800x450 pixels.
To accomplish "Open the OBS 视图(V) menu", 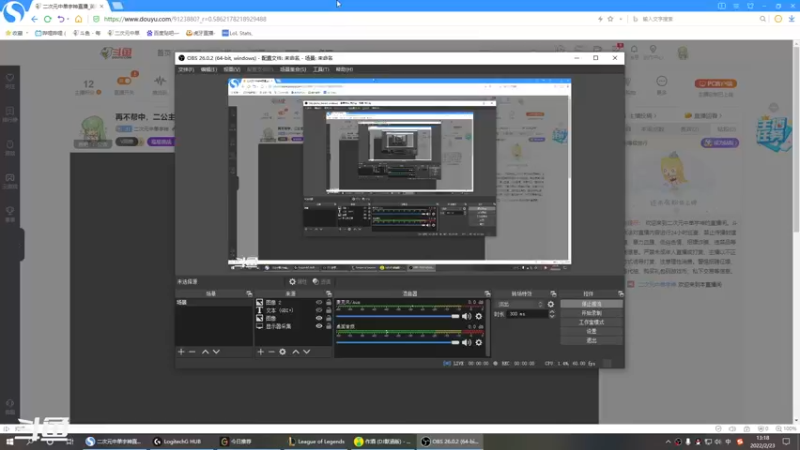I will 232,69.
